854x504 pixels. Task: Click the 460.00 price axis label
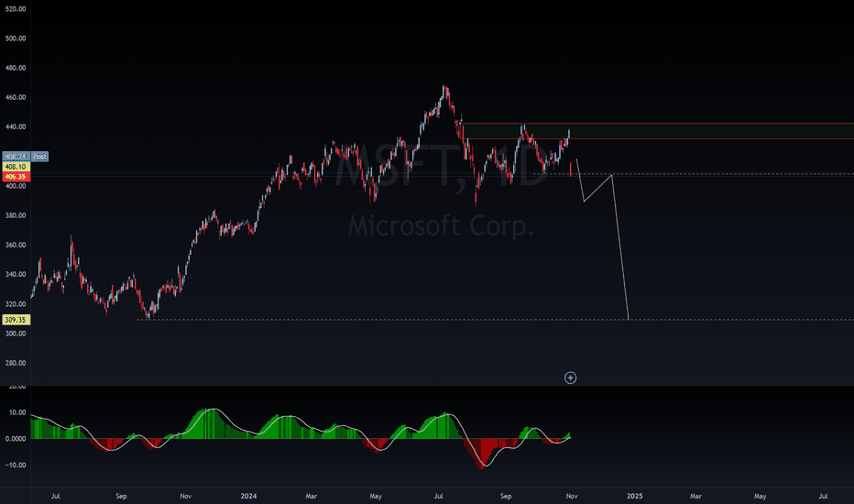pyautogui.click(x=16, y=97)
